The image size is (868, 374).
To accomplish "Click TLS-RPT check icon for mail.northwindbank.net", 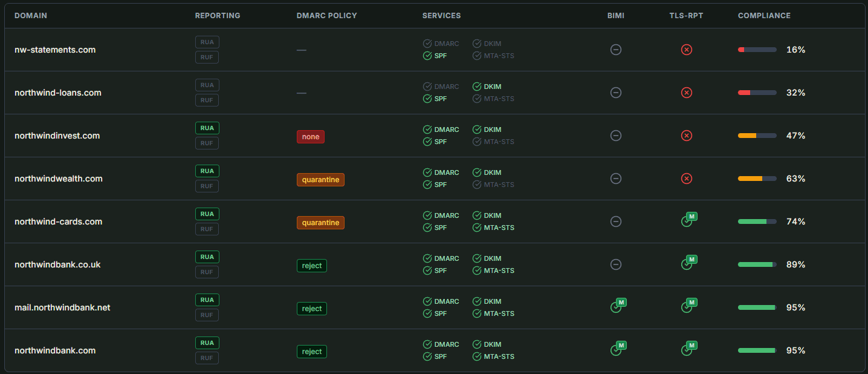I will pyautogui.click(x=687, y=307).
